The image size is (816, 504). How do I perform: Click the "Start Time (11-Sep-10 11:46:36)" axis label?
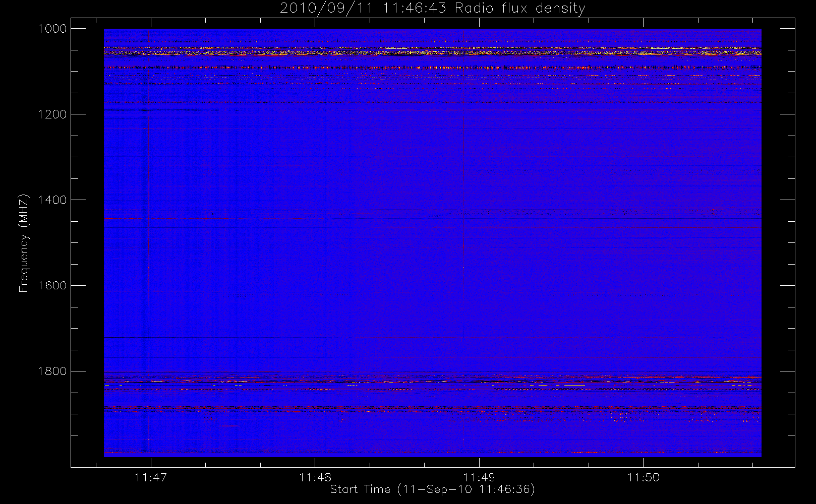(x=432, y=489)
